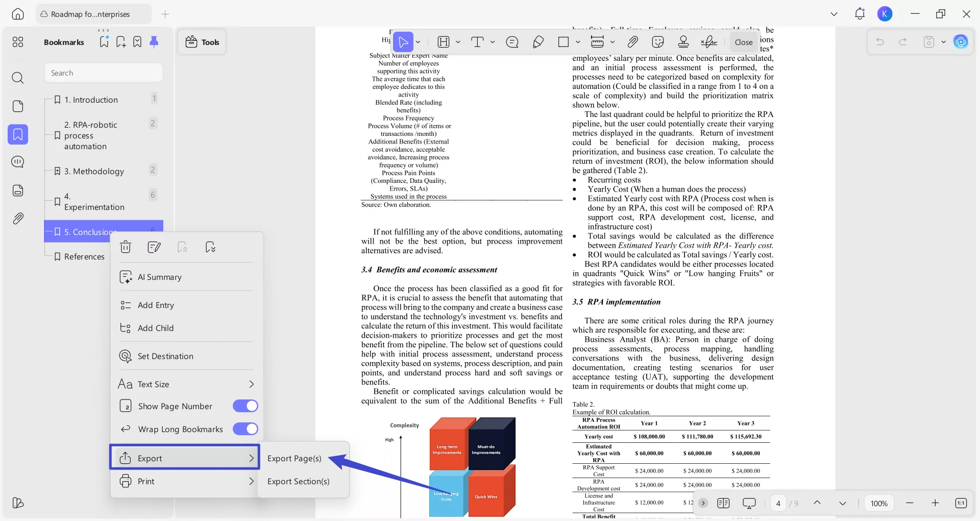Viewport: 980px width, 521px height.
Task: Toggle two-page view in the status bar
Action: pyautogui.click(x=724, y=503)
